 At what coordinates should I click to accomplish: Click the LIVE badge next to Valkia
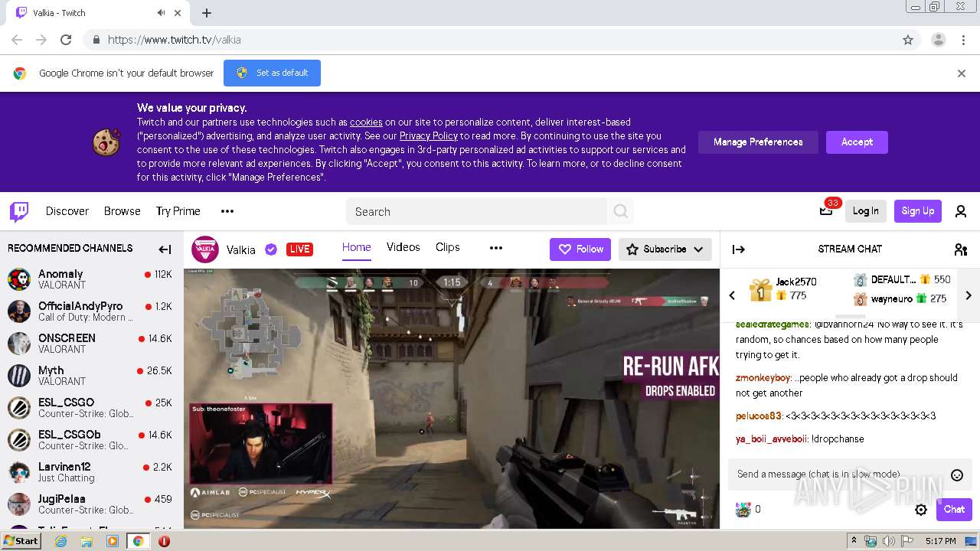coord(299,249)
